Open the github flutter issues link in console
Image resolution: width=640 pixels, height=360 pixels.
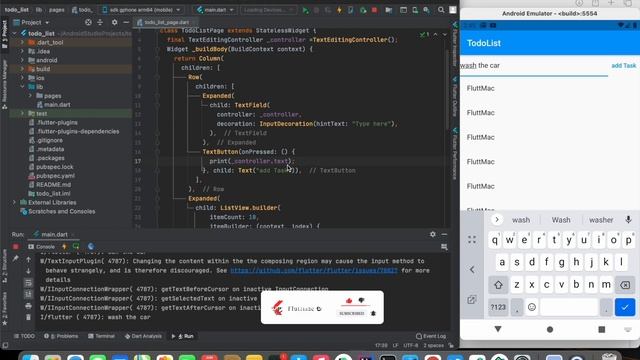click(314, 271)
